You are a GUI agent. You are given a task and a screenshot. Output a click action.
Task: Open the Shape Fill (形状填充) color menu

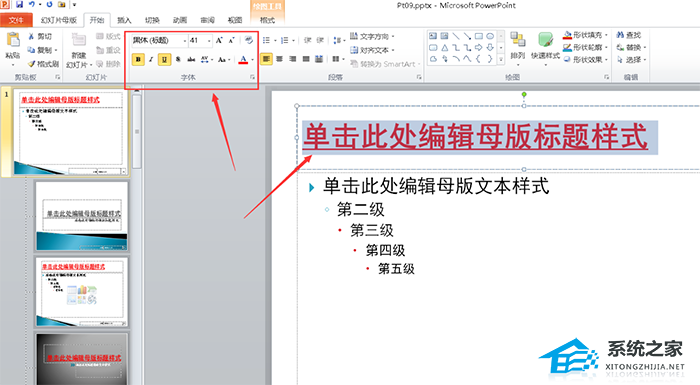pos(585,35)
